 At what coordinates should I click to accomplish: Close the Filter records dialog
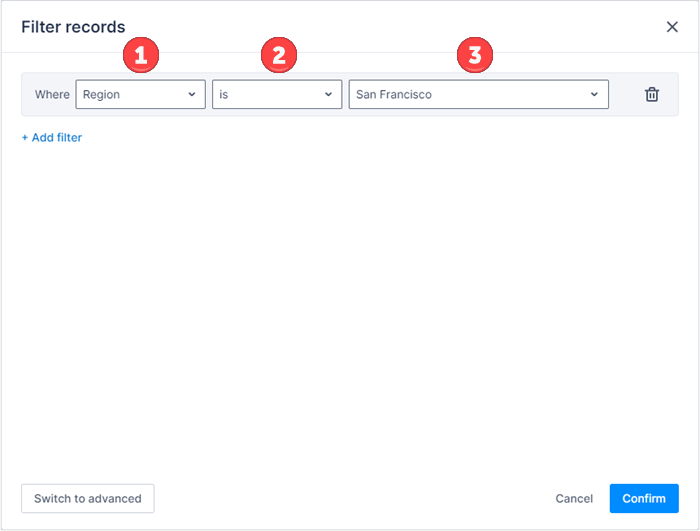point(672,27)
